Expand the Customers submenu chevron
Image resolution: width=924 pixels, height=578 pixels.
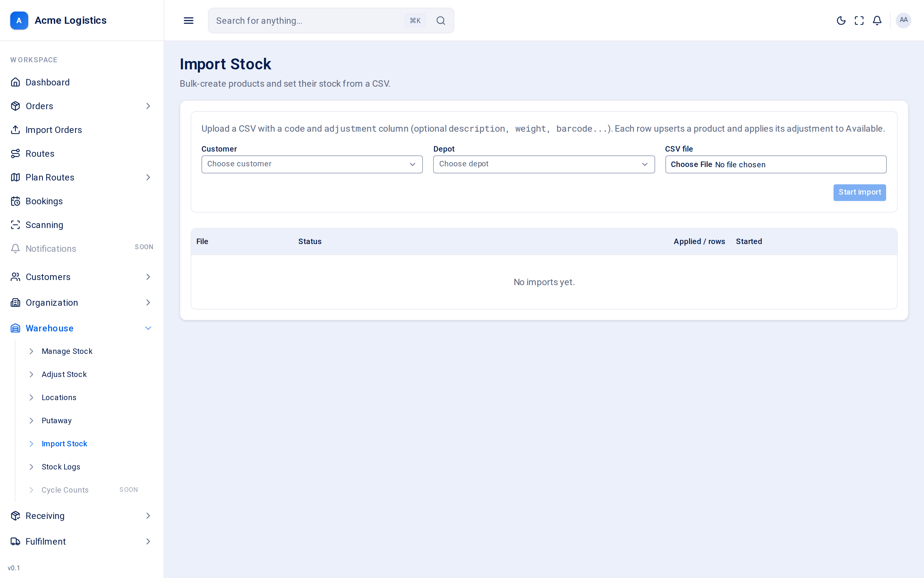(x=148, y=277)
